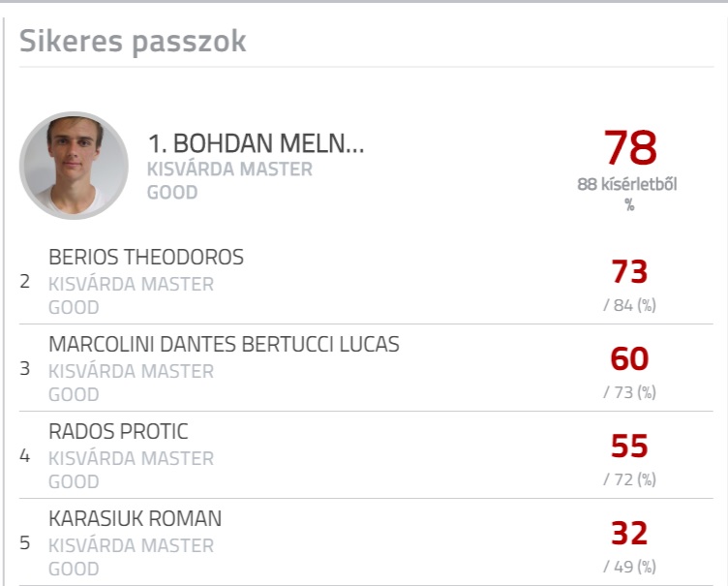Click the 73 passes stat for Berios
Screen dimensions: 728x586
click(629, 272)
